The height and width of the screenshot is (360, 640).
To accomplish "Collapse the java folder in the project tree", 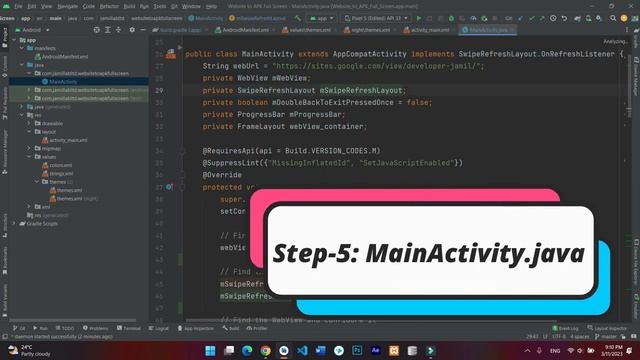I will 22,65.
